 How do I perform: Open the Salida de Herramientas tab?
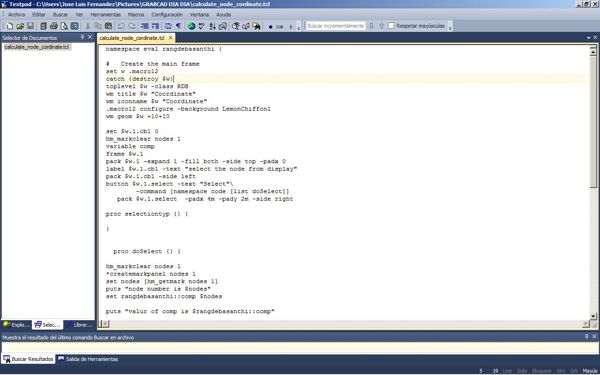(88, 359)
